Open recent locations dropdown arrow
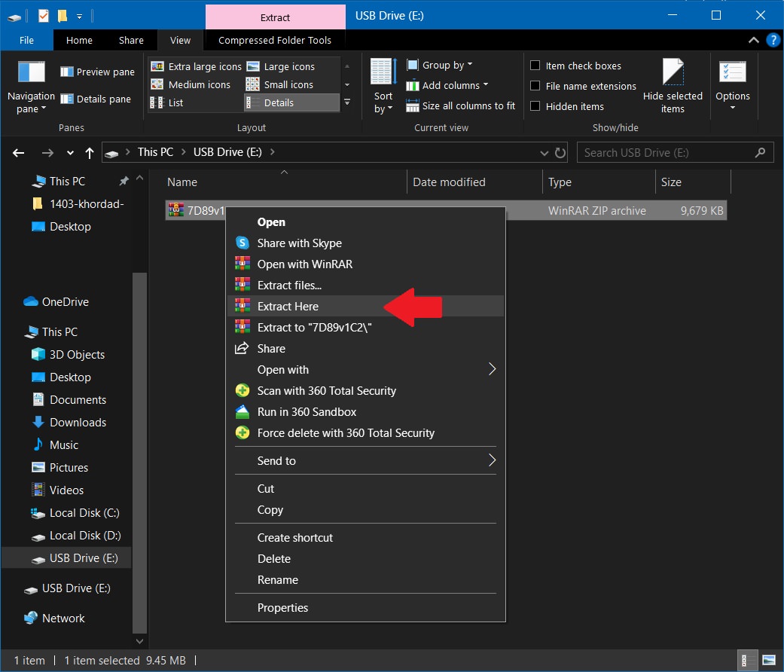The image size is (784, 672). pos(70,152)
